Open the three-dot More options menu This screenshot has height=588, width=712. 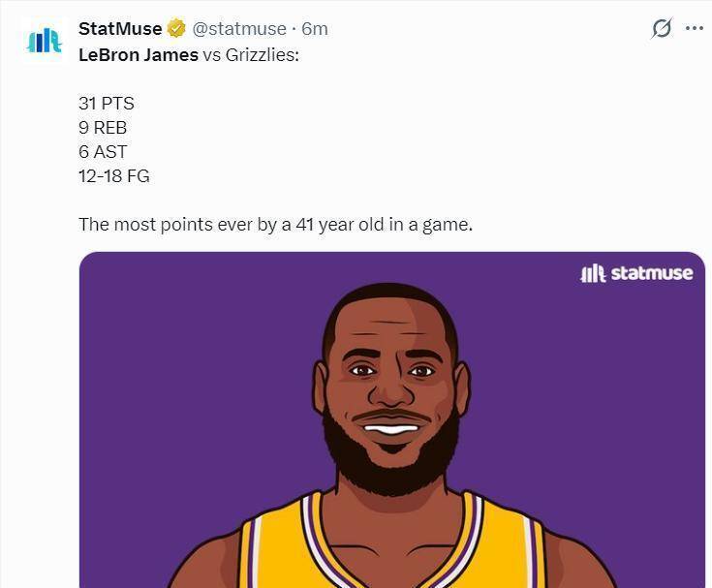point(694,28)
